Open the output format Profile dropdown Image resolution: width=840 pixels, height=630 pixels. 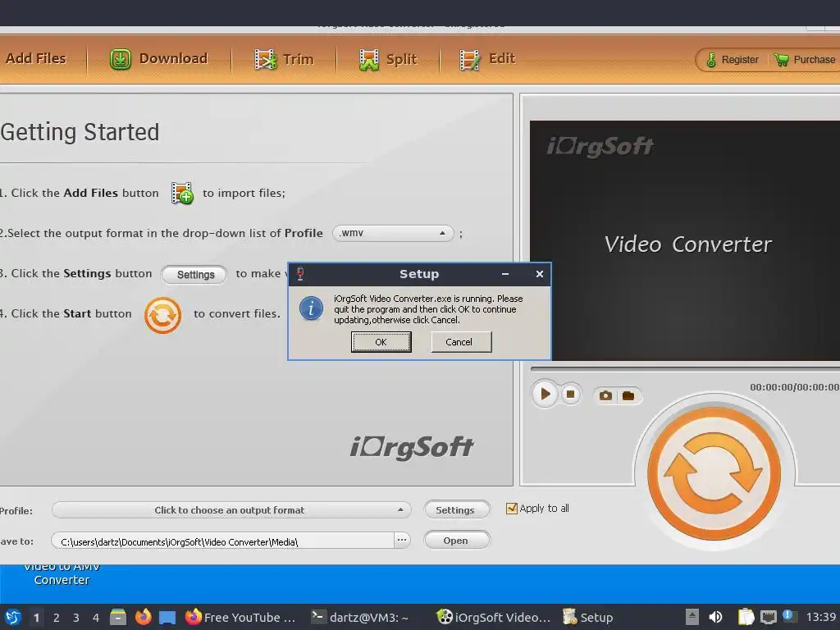231,510
